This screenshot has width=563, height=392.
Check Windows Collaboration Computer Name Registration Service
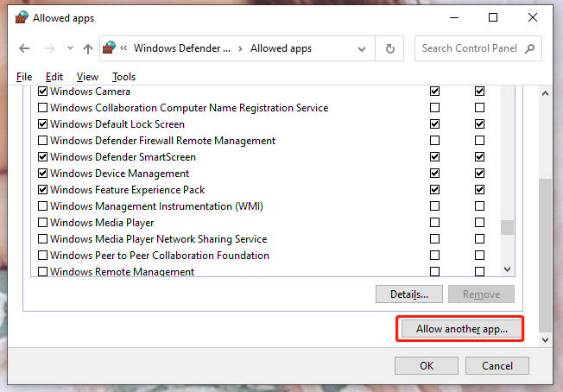42,108
